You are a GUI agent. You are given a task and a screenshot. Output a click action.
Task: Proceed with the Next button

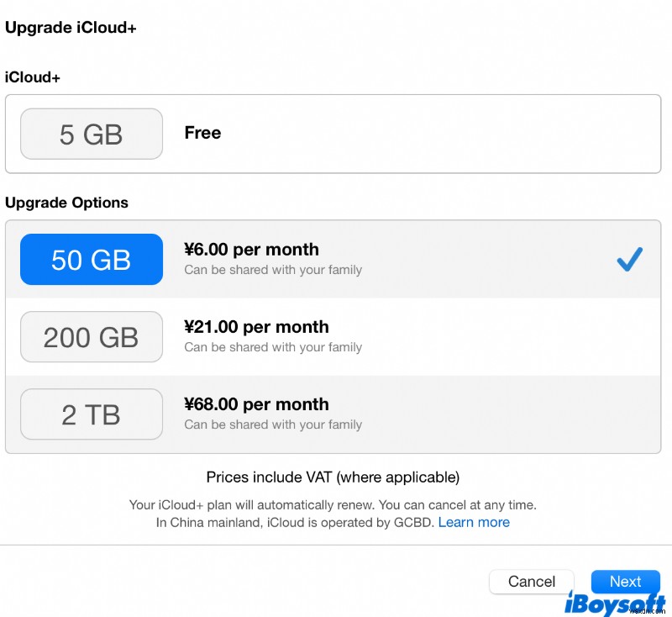(625, 581)
